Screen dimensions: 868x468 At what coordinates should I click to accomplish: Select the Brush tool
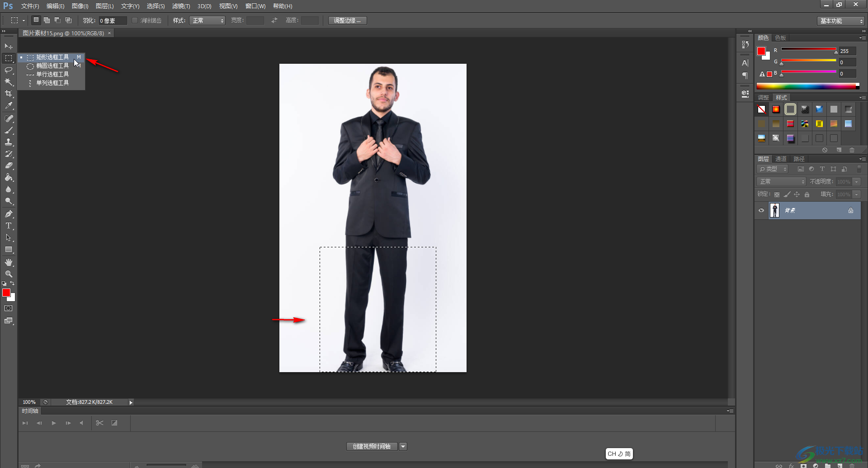[x=9, y=130]
